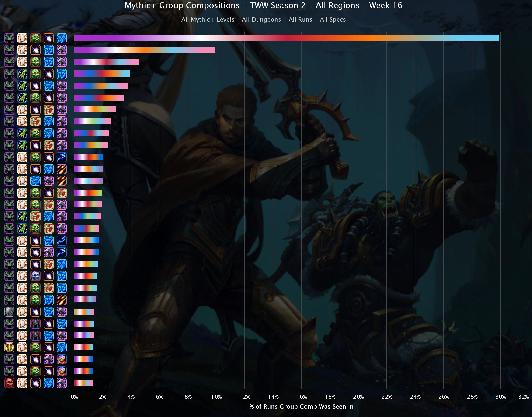This screenshot has width=532, height=417.
Task: Click Arcane eye icon in Protection Paladin row
Action: coord(62,347)
